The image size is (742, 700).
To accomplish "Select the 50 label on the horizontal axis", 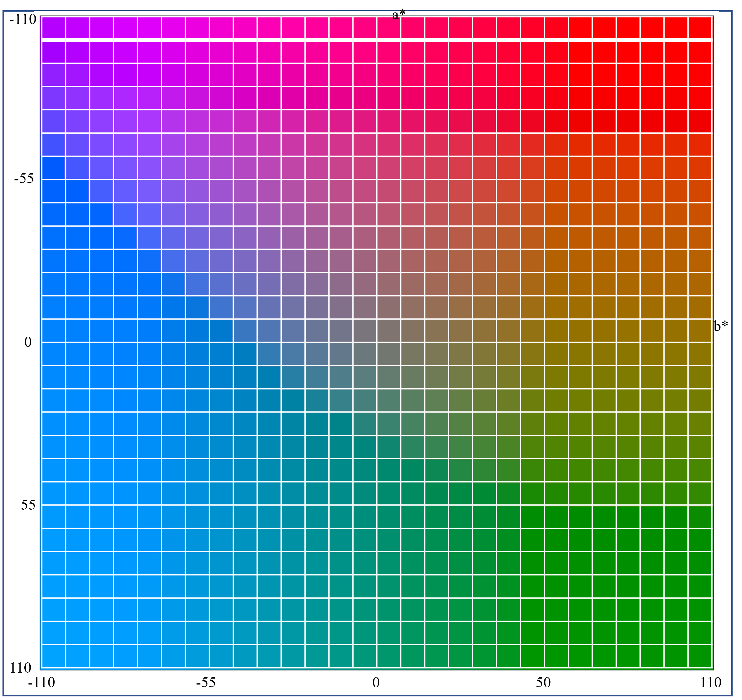I will [543, 683].
